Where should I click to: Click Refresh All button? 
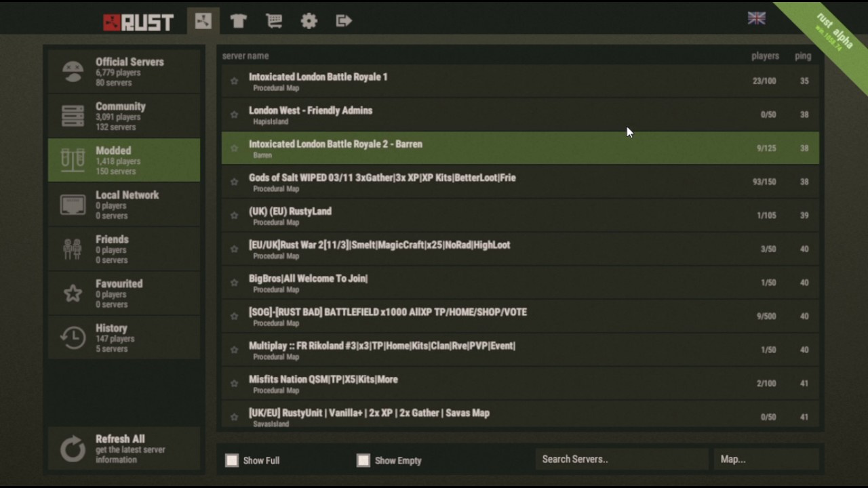click(124, 449)
